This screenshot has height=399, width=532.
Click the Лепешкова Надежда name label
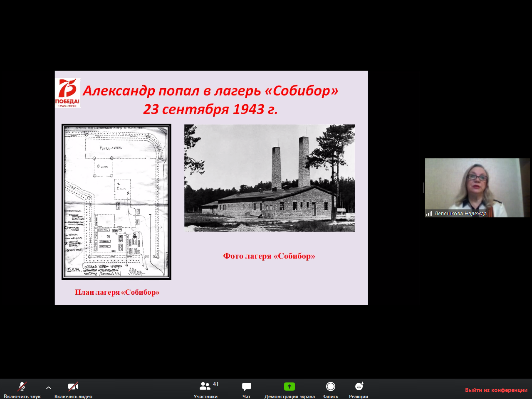click(x=460, y=214)
